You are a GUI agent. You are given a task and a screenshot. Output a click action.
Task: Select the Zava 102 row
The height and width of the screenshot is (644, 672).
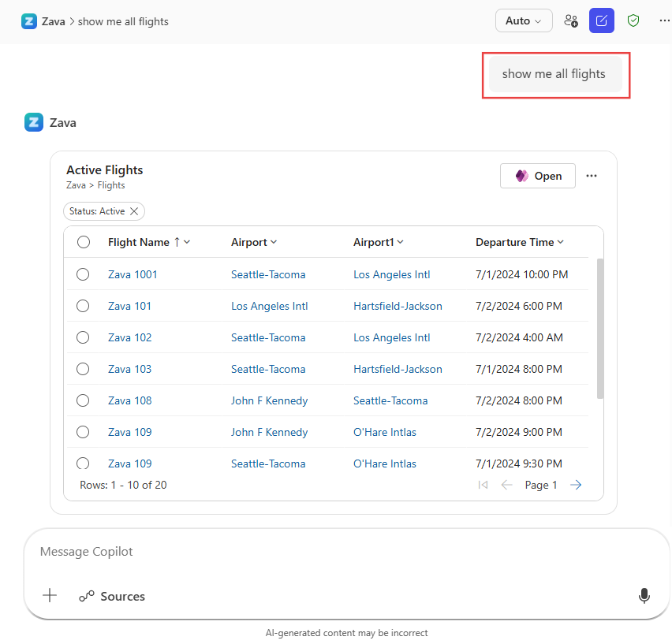tap(83, 337)
